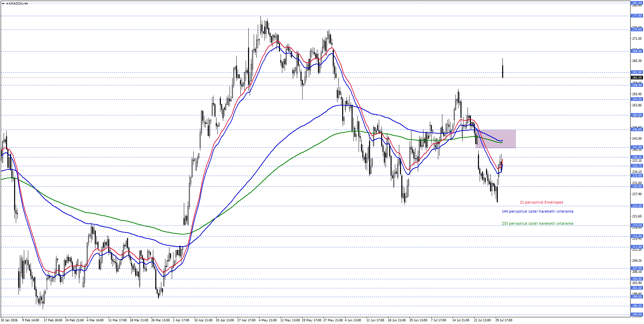Click the 250.00 horizontal line price tag
This screenshot has width=644, height=324.
[637, 115]
